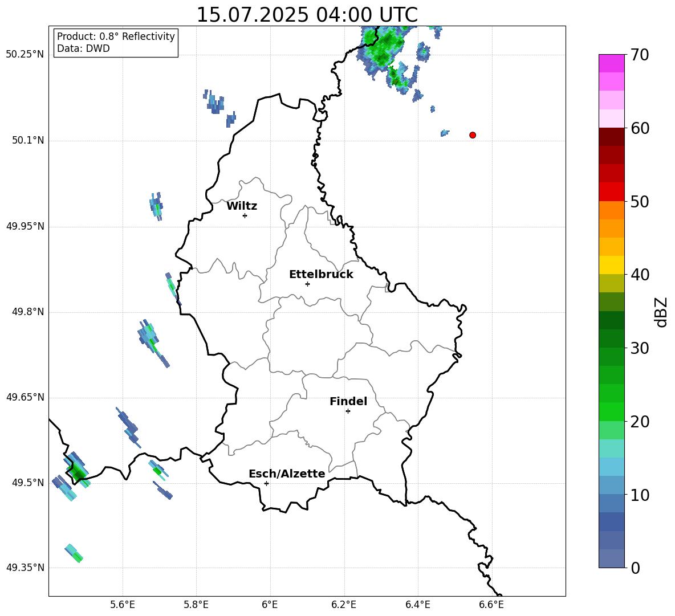Image resolution: width=675 pixels, height=616 pixels.
Task: Click the 50.1°N latitude label
Action: point(28,141)
